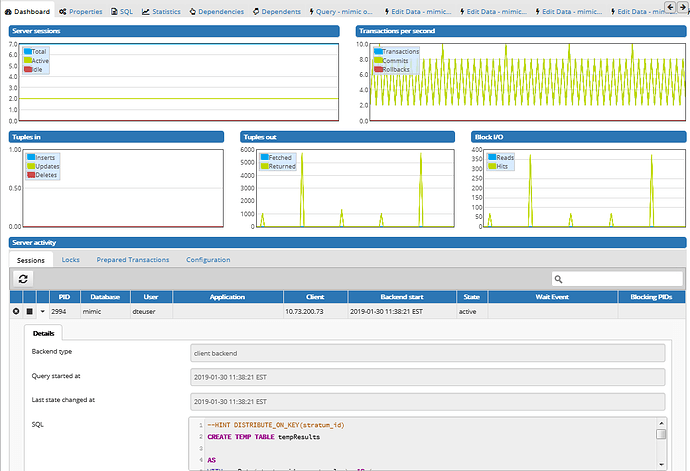690x471 pixels.
Task: Click the Inserts legend swatch in Tuples in
Action: tap(31, 157)
